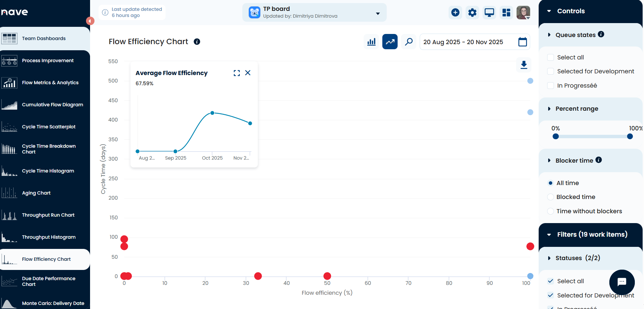Open the live chat support button
The width and height of the screenshot is (644, 309).
(622, 282)
